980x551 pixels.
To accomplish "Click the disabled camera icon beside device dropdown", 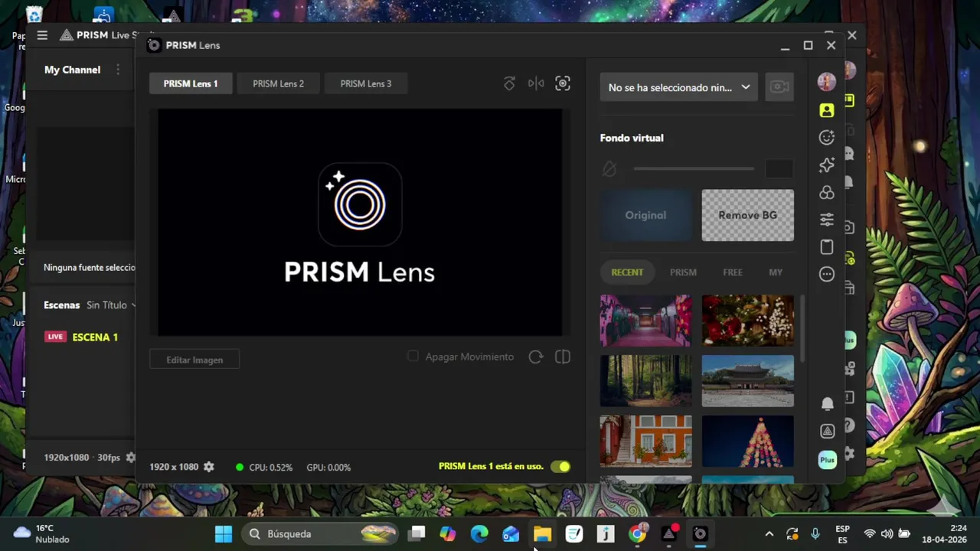I will (x=779, y=87).
